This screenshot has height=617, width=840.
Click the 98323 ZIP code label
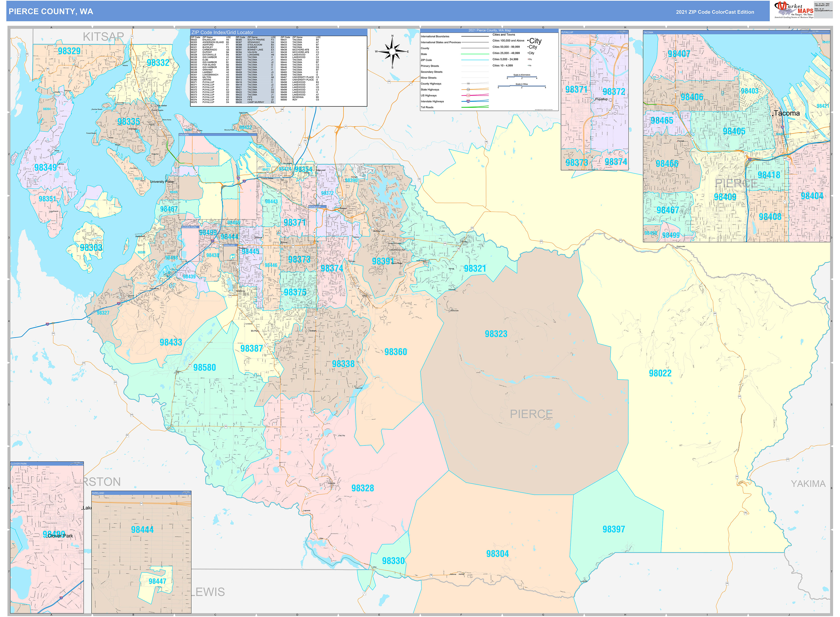tap(496, 333)
